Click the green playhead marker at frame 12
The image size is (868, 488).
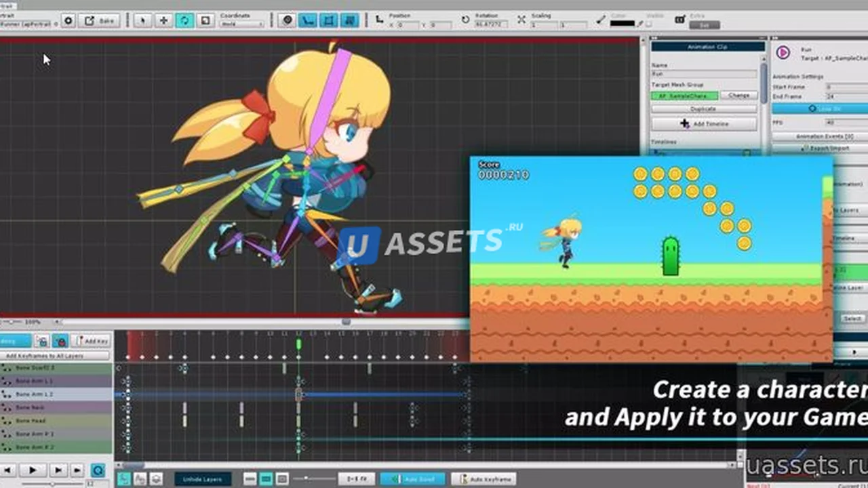[298, 345]
